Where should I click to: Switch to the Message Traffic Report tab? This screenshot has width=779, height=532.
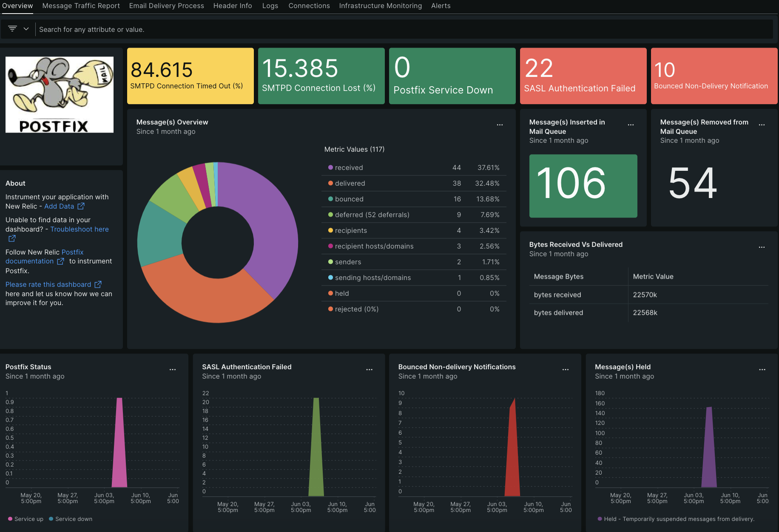[x=81, y=6]
